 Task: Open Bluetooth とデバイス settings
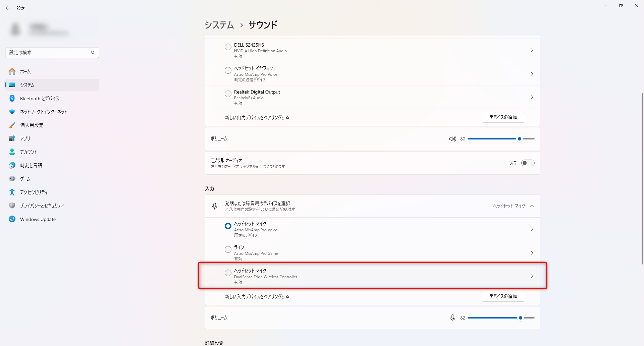click(x=40, y=99)
